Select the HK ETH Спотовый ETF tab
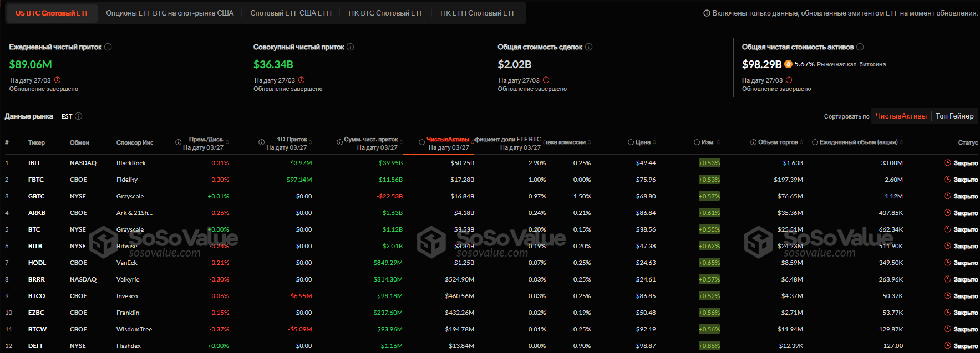Screen dimensions: 980x353 (x=478, y=13)
